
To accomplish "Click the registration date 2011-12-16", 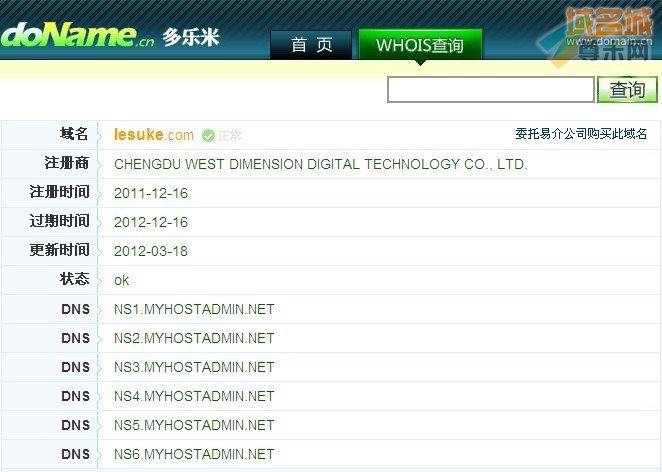I will [151, 193].
